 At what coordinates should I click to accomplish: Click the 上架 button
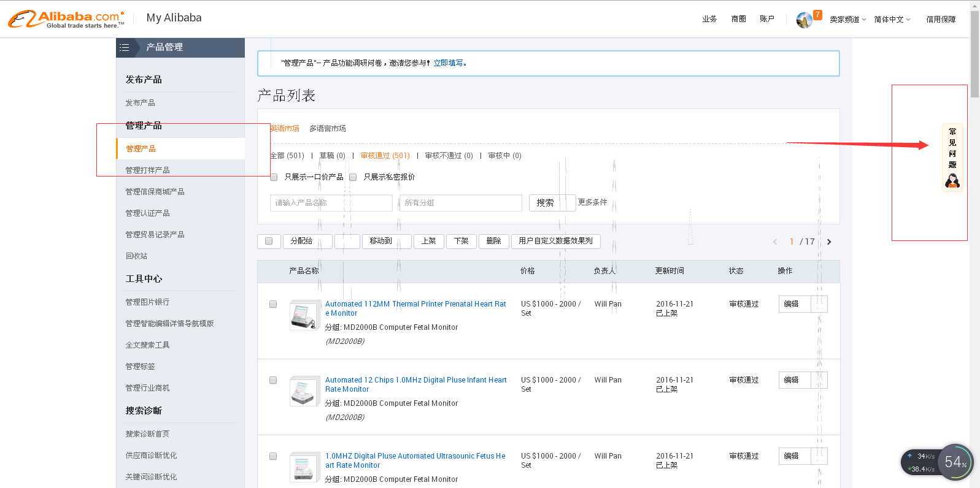[429, 241]
